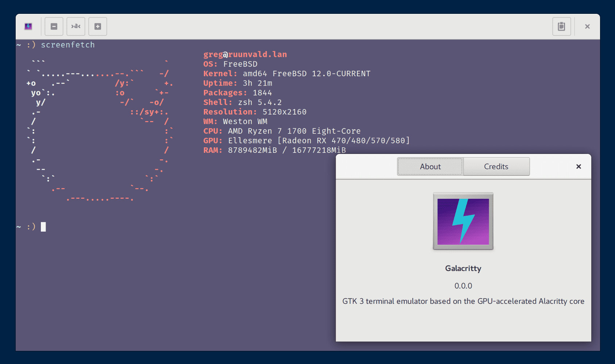Increase font size with the plus button
Image resolution: width=615 pixels, height=364 pixels.
98,26
